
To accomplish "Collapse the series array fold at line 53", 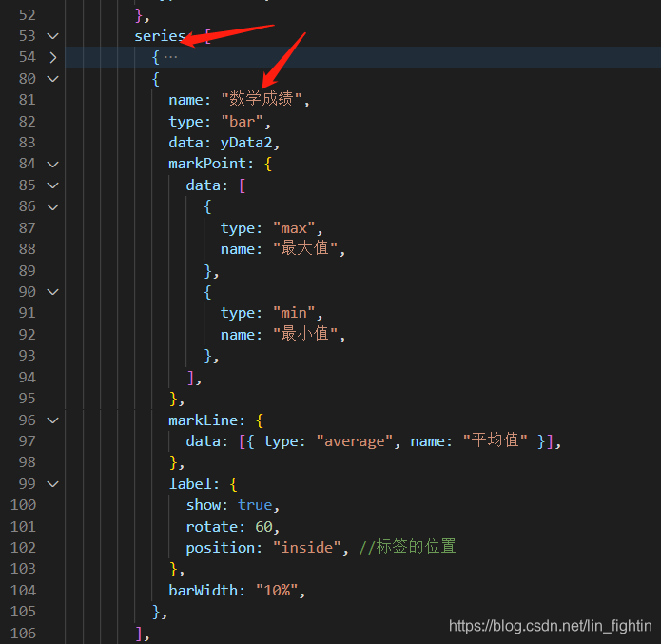I will click(52, 36).
